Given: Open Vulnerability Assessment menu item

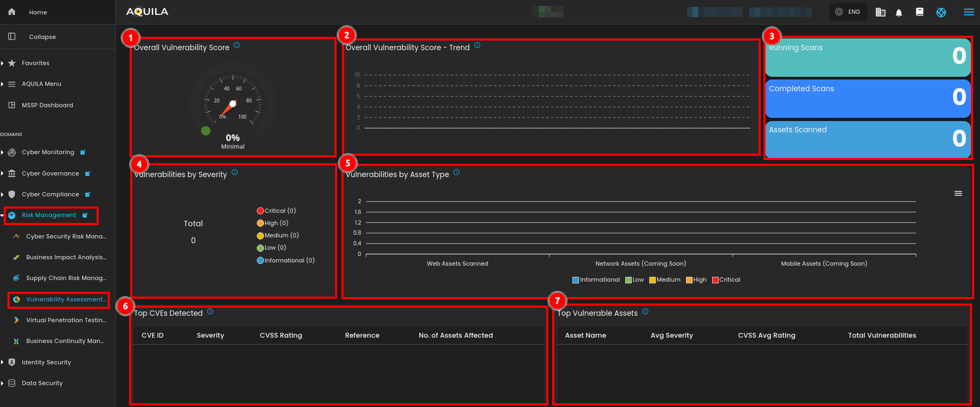Looking at the screenshot, I should click(x=65, y=300).
